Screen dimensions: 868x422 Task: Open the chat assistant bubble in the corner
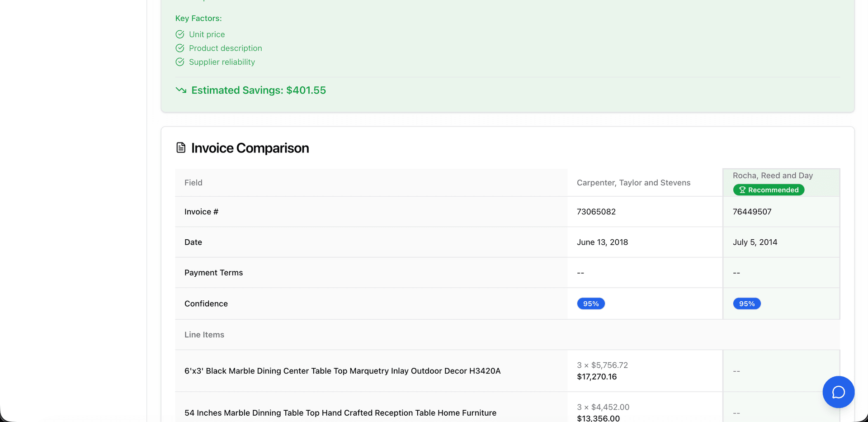838,392
